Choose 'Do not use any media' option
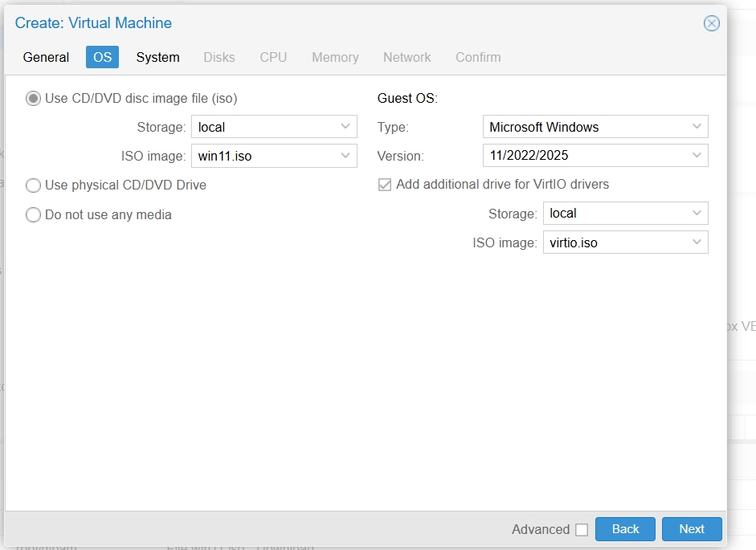 click(34, 215)
